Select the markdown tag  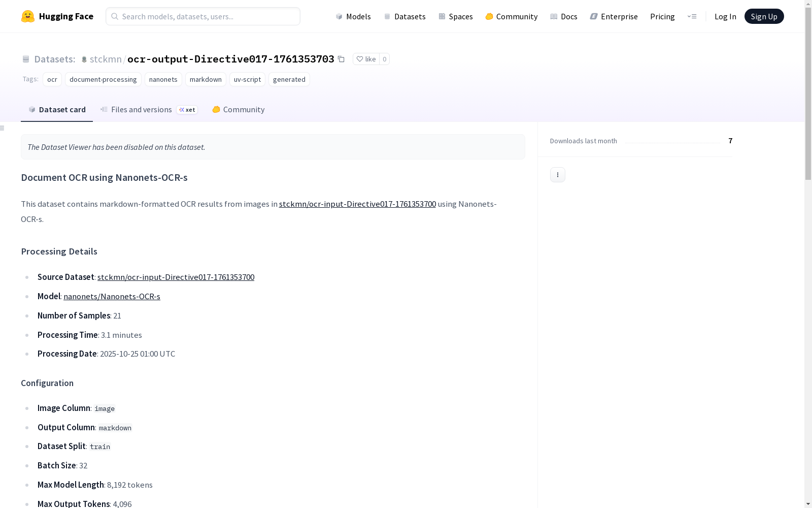(x=206, y=79)
